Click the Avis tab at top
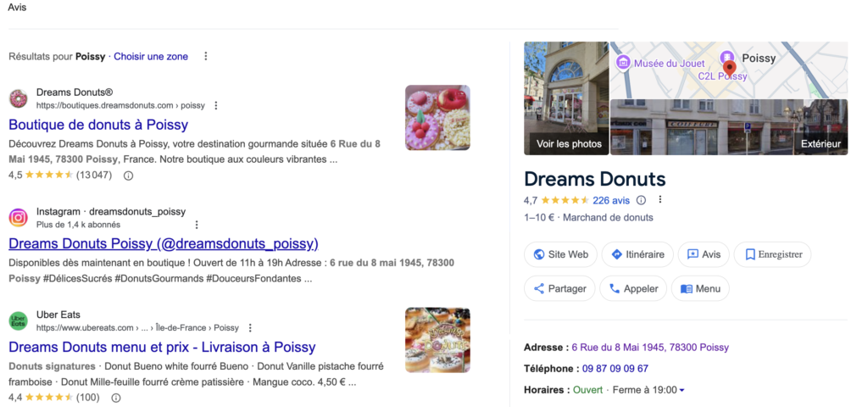The width and height of the screenshot is (868, 407). click(17, 8)
